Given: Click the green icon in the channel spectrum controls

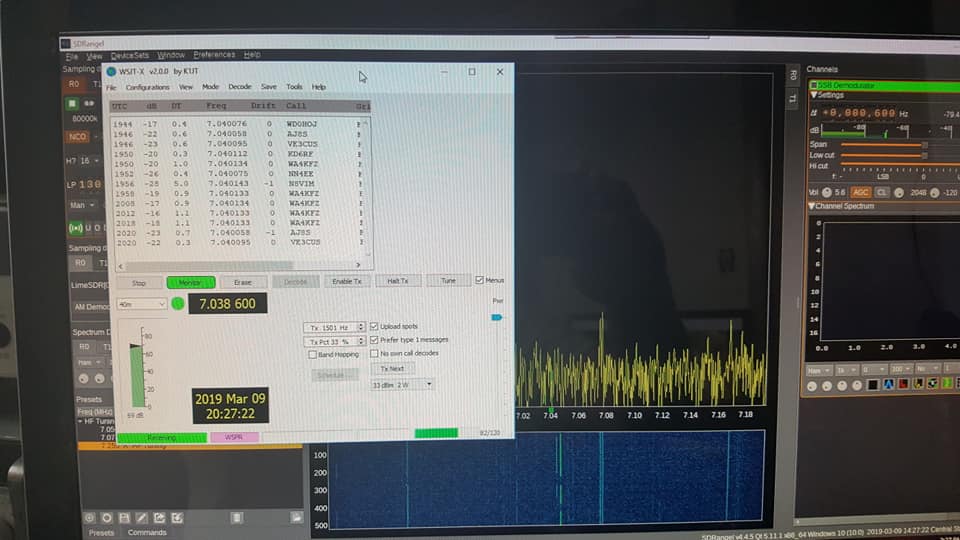Looking at the screenshot, I should (948, 384).
